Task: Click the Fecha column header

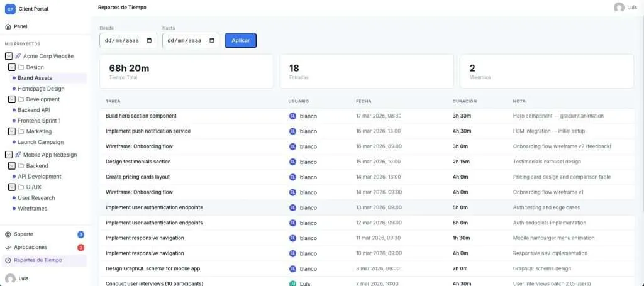Action: (x=364, y=101)
